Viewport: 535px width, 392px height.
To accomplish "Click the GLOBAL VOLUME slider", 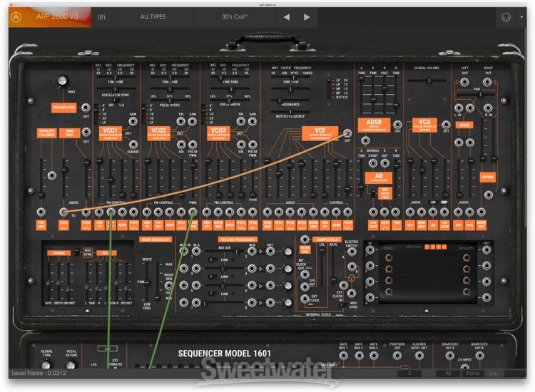I will (427, 81).
